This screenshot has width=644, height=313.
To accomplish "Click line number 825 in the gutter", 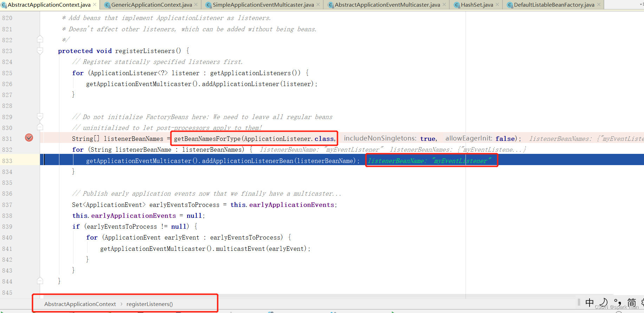I will (7, 73).
